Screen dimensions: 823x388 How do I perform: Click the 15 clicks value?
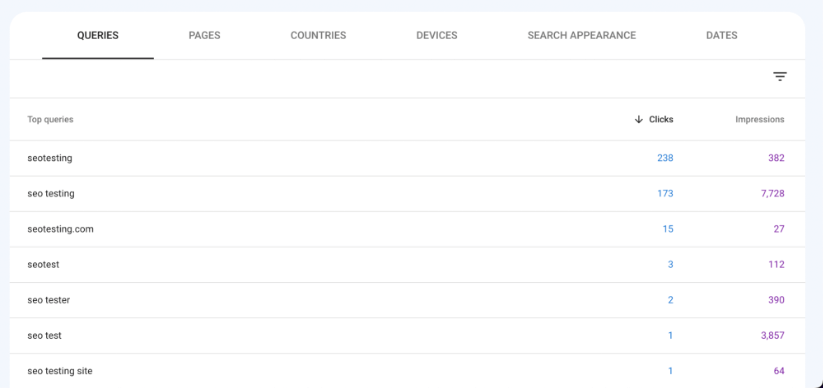tap(668, 229)
